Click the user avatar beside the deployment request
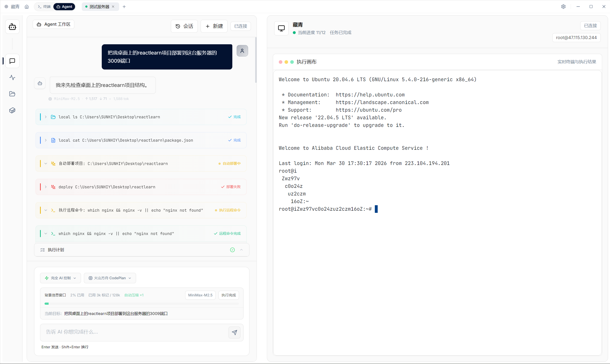This screenshot has height=364, width=610. tap(242, 51)
